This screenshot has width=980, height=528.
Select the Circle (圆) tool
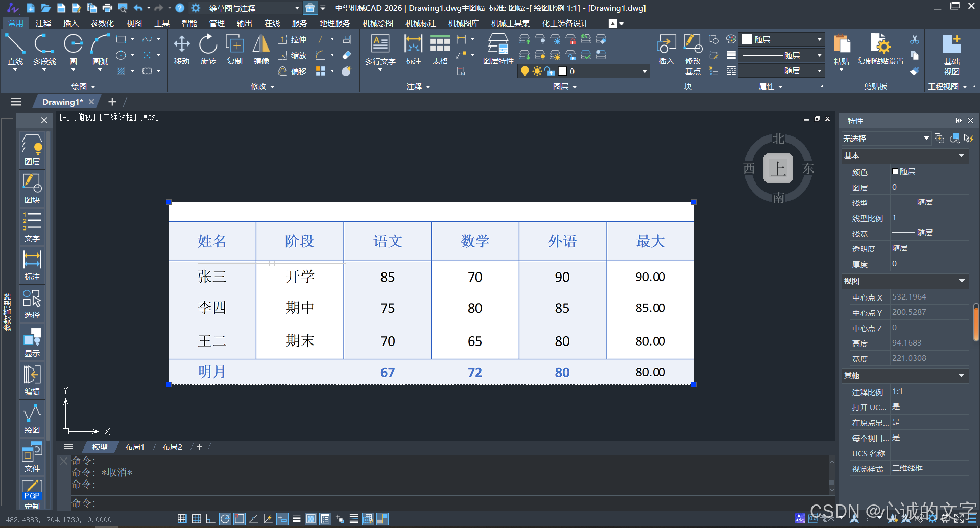coord(73,50)
